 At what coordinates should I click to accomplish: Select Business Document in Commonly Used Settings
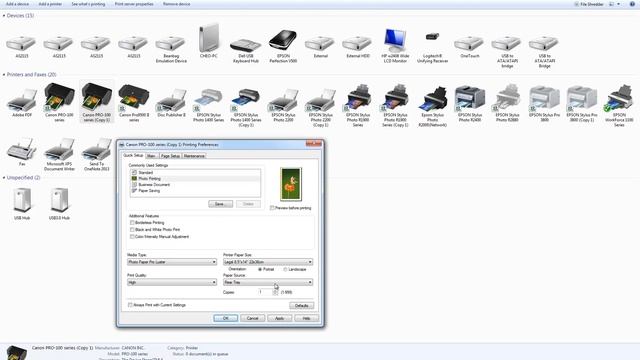point(195,184)
